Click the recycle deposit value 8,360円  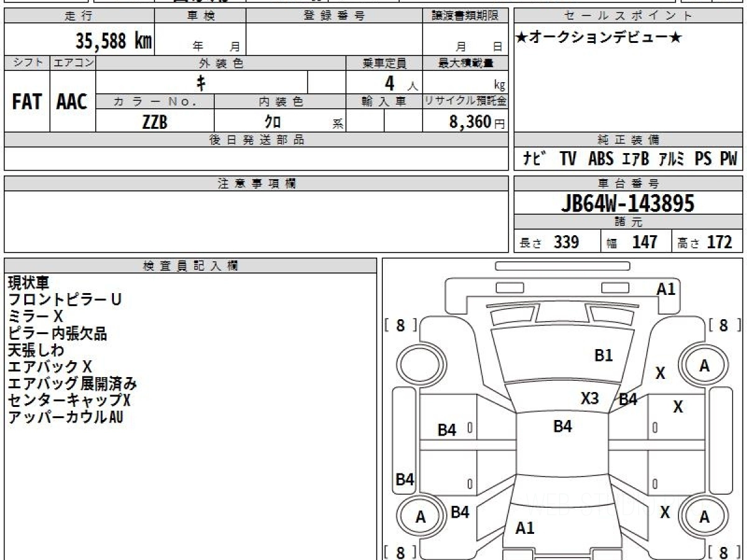[477, 122]
